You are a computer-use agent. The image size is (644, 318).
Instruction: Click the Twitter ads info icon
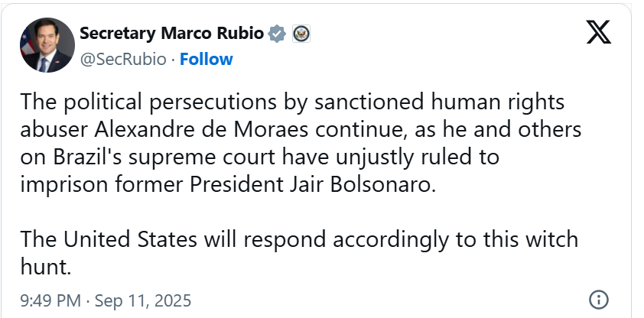598,300
